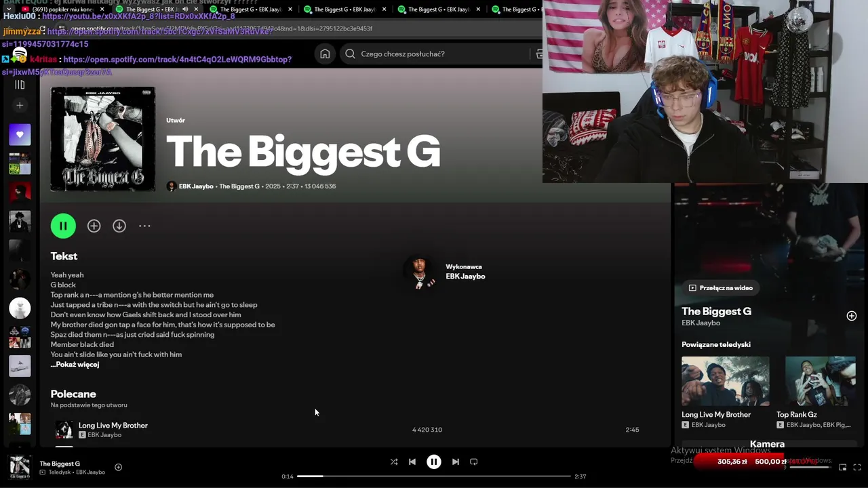
Task: Go to Spotify Home via house icon
Action: (325, 54)
